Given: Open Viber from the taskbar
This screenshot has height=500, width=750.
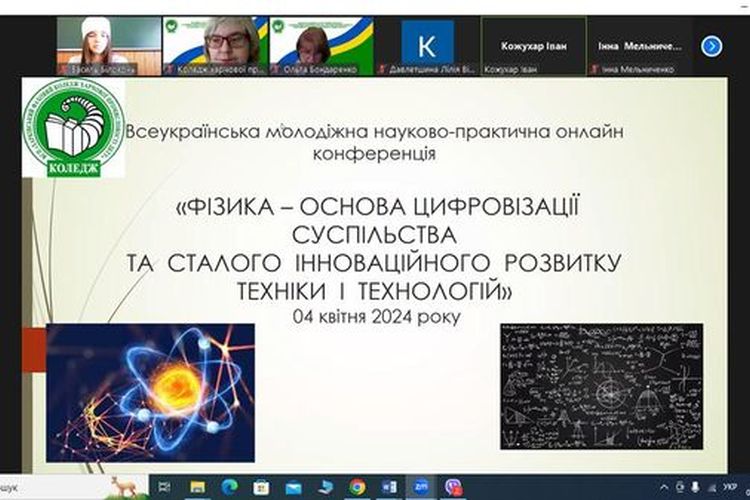Looking at the screenshot, I should [x=454, y=487].
